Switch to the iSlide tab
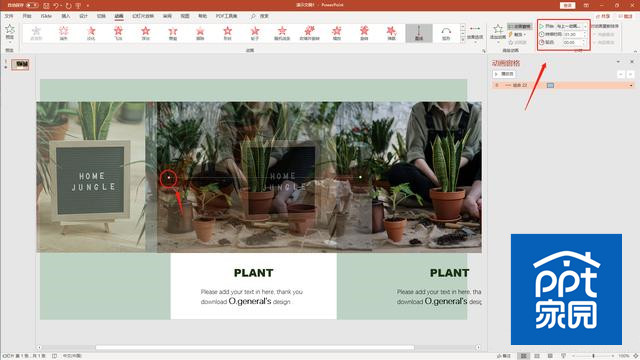640x360 pixels. 46,16
